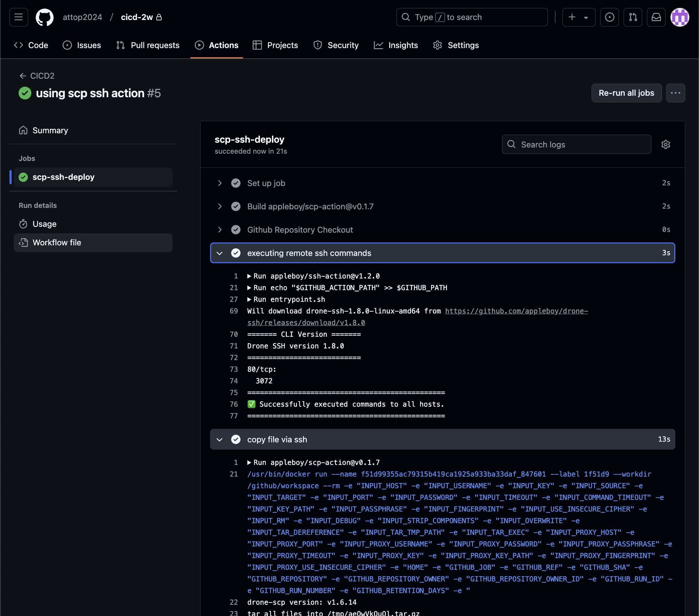The image size is (699, 616).
Task: Open pull requests shortcut icon in header
Action: 633,17
